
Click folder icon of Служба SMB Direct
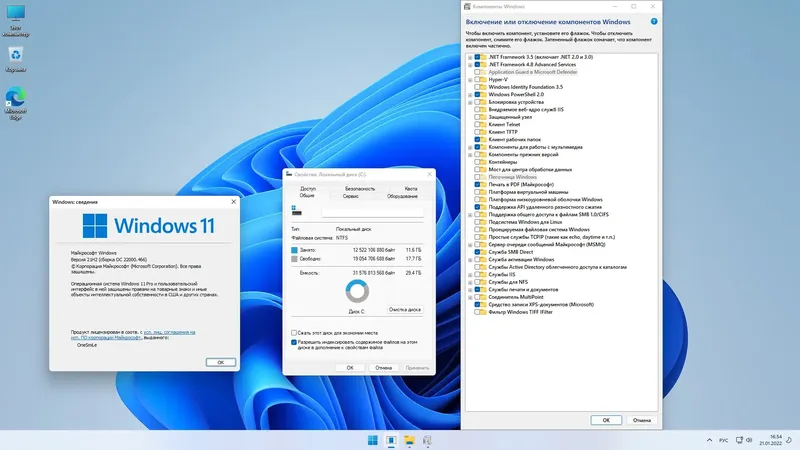pos(482,252)
